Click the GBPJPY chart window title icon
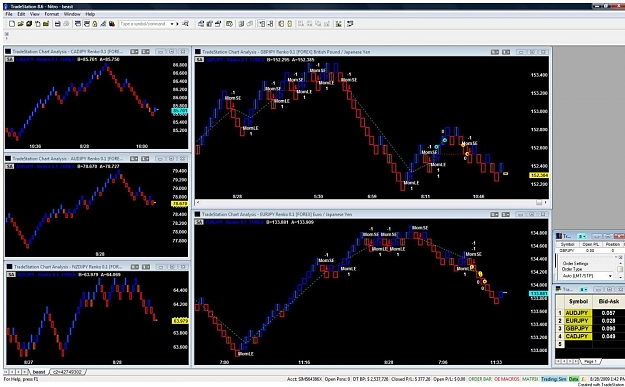This screenshot has height=387, width=625. pos(198,52)
